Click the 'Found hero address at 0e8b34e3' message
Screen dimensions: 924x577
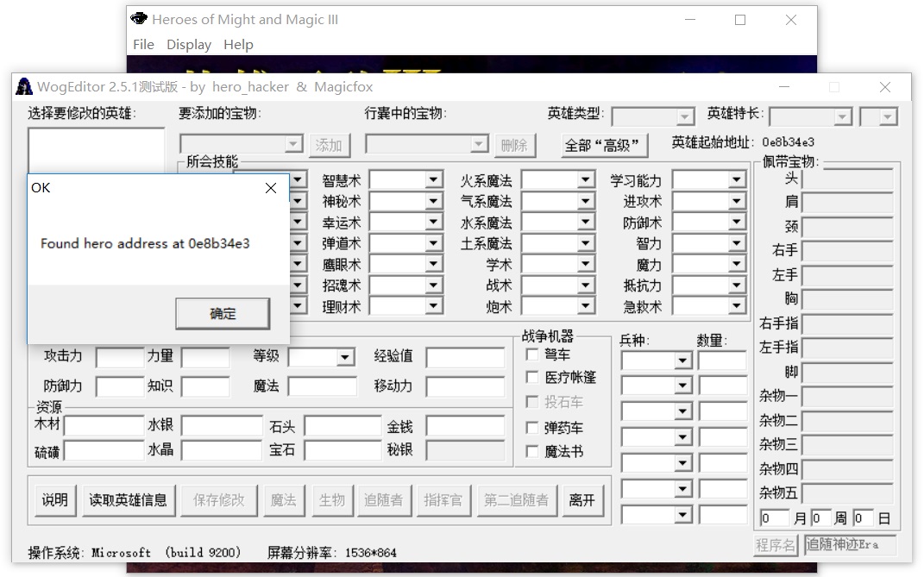[145, 243]
